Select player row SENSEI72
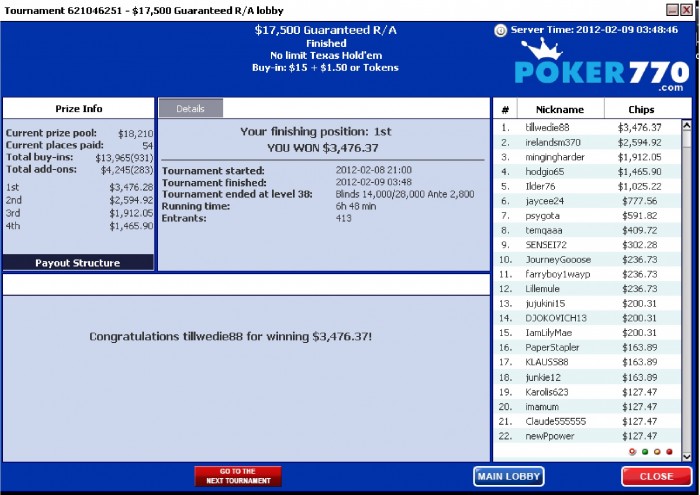Viewport: 700px width, 495px height. pos(587,245)
